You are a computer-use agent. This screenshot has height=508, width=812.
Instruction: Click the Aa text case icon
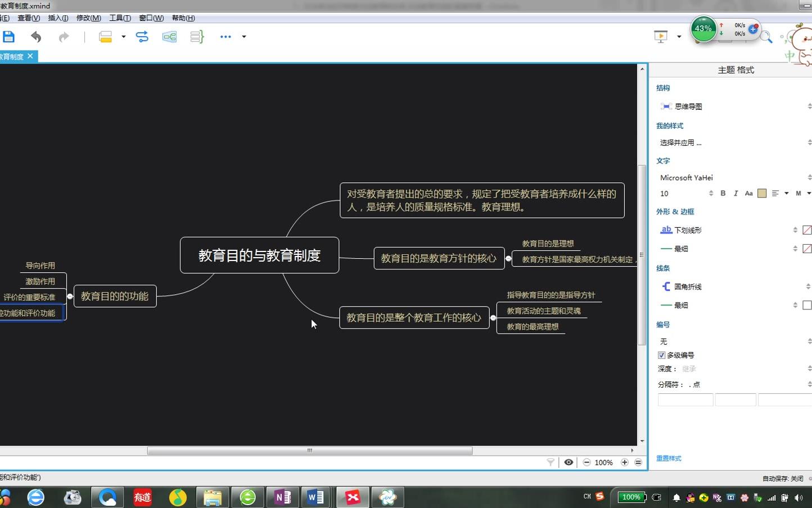coord(748,193)
